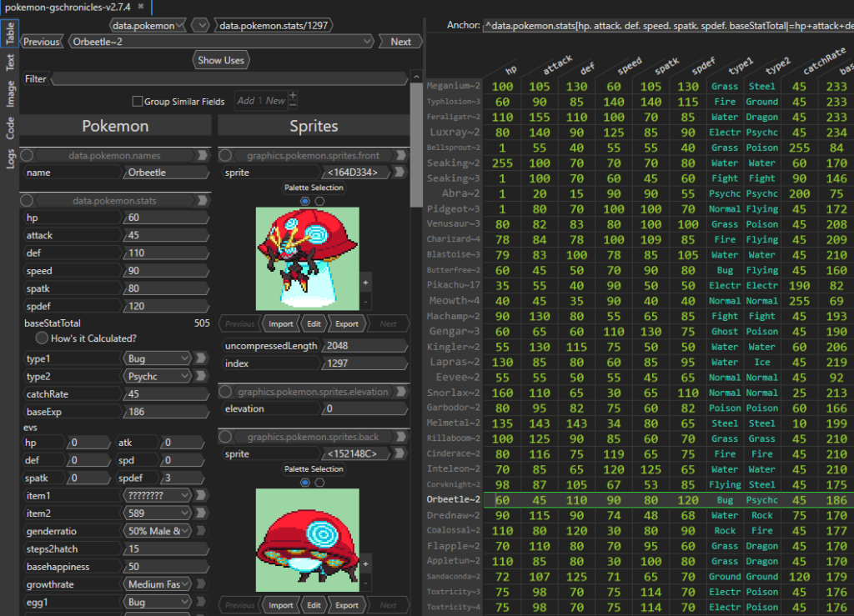Select first palette for back sprite
The width and height of the screenshot is (854, 616).
(x=305, y=482)
